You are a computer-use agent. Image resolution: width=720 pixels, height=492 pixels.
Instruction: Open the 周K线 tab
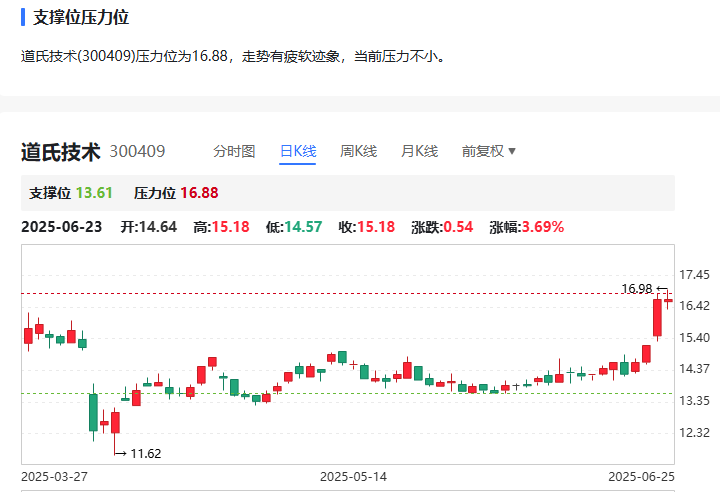pyautogui.click(x=358, y=151)
